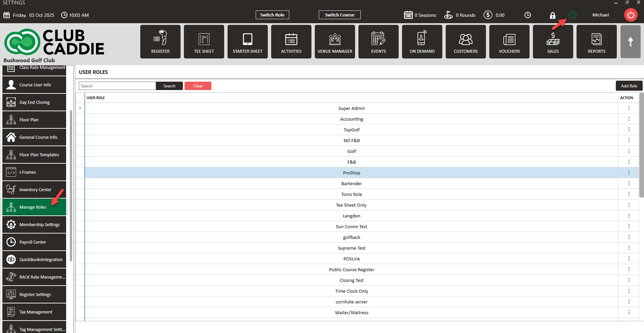Image resolution: width=644 pixels, height=333 pixels.
Task: Click the green settings gear icon
Action: (x=572, y=15)
